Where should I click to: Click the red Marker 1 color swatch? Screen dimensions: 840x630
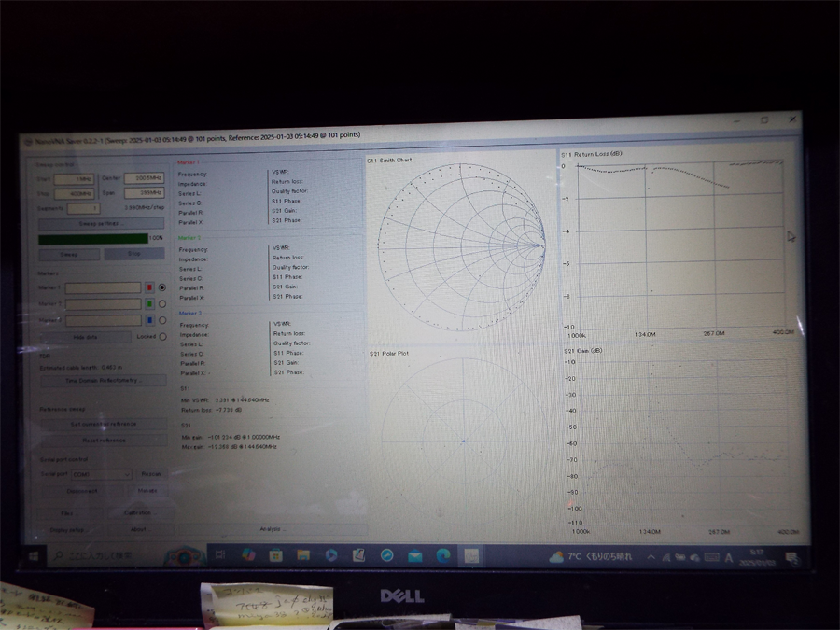(149, 287)
